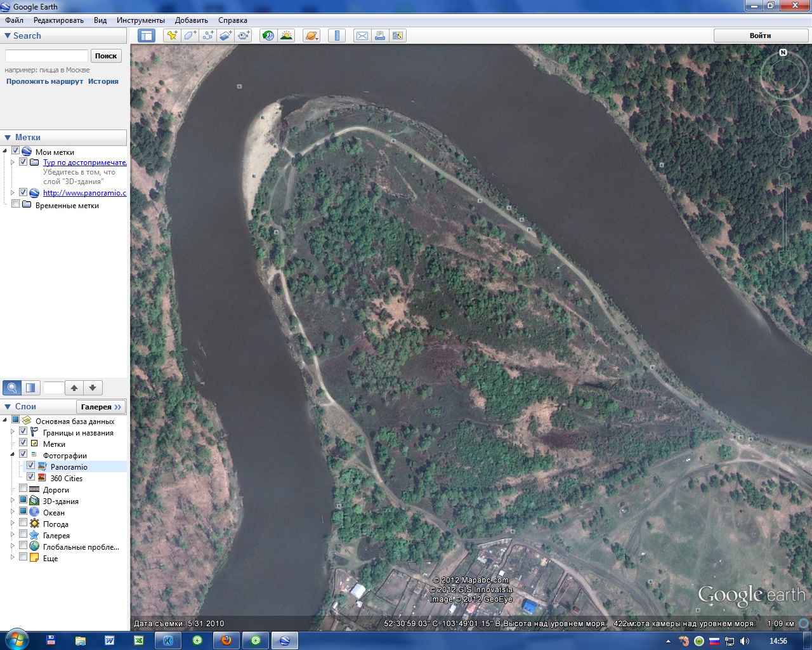Collapse the Фотографии layer group
The image size is (812, 650).
pyautogui.click(x=12, y=454)
